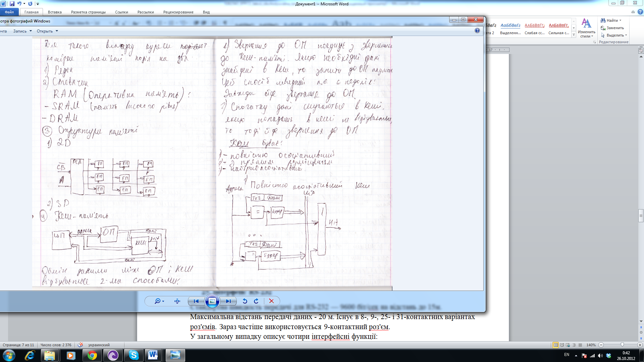The width and height of the screenshot is (644, 362).
Task: Rotate the photo counterclockwise
Action: coord(245,301)
